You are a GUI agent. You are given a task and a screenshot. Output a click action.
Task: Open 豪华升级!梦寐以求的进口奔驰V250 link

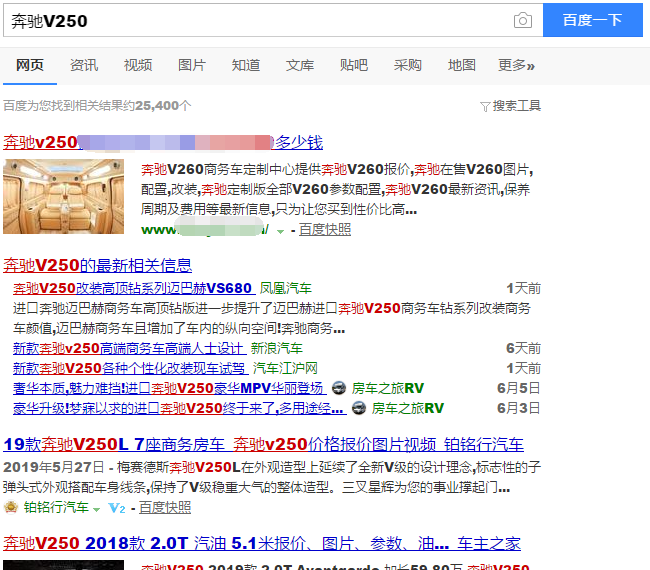(179, 408)
